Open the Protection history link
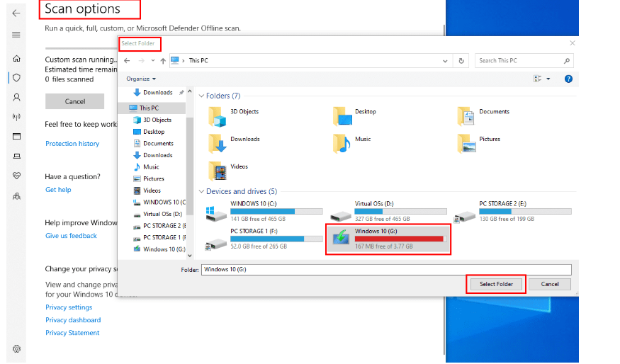This screenshot has width=620, height=364. pyautogui.click(x=72, y=144)
